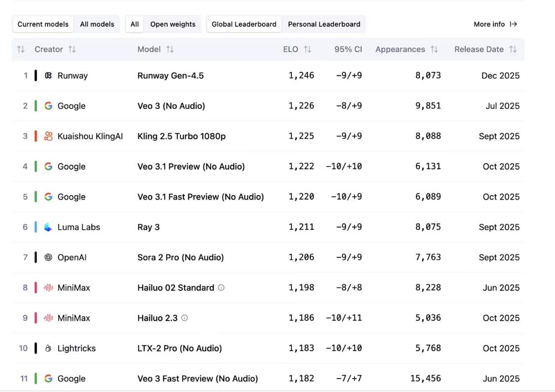Sort by Appearances using sort arrows
555x392 pixels.
pos(434,49)
